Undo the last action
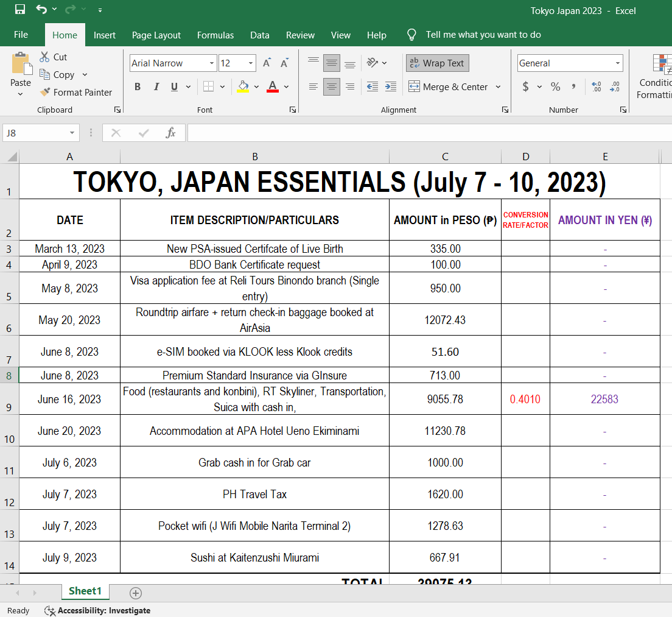The image size is (672, 617). point(41,9)
